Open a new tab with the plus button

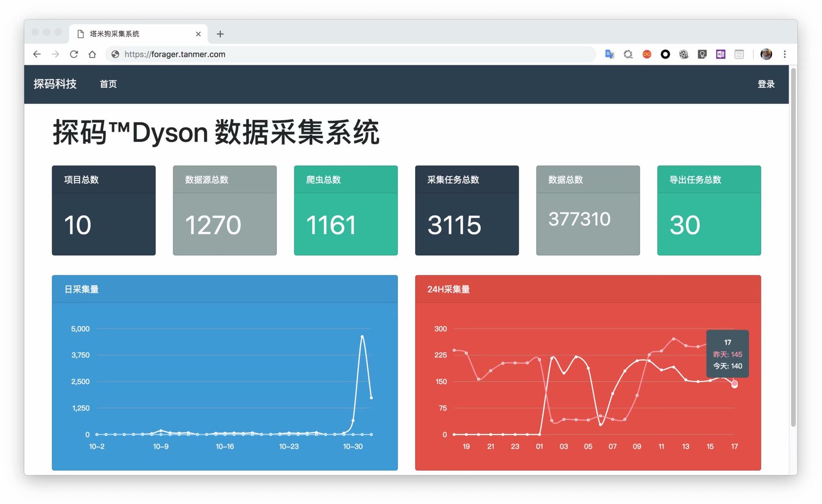[x=220, y=34]
